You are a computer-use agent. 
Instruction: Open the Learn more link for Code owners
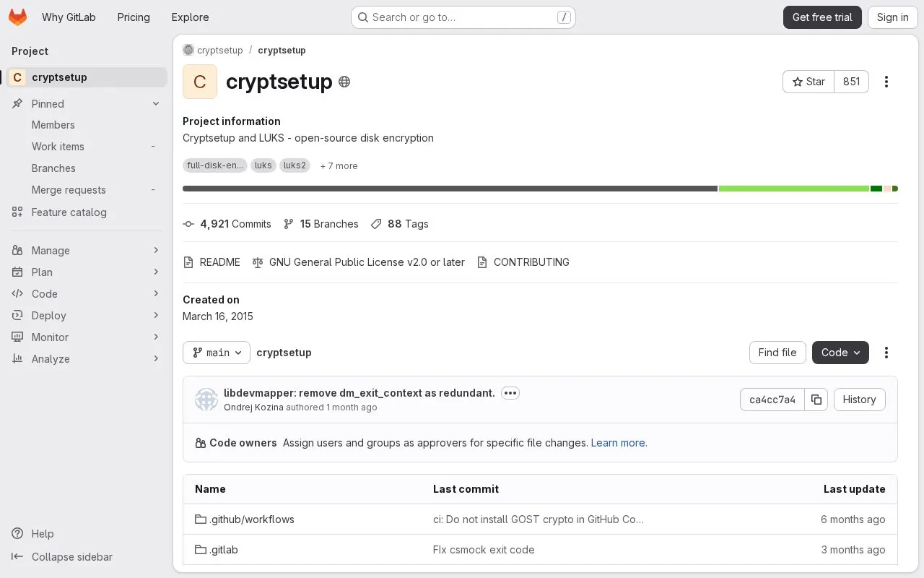618,443
